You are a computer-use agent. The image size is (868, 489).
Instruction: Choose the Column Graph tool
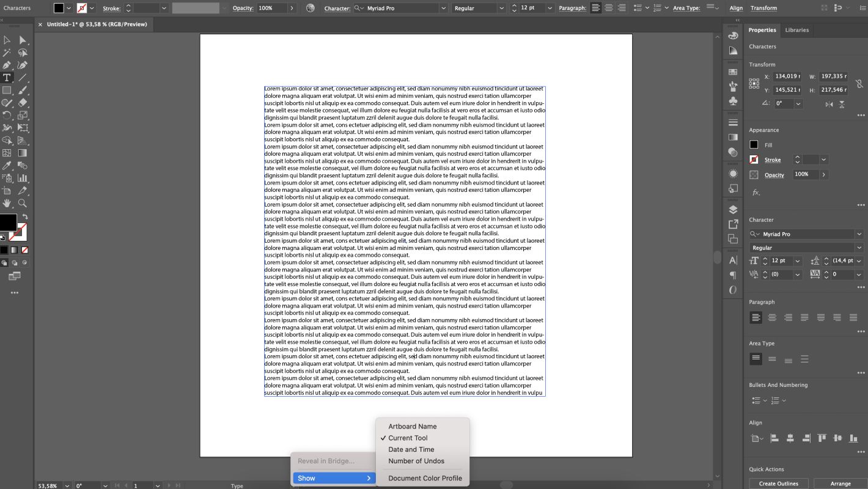click(x=23, y=178)
